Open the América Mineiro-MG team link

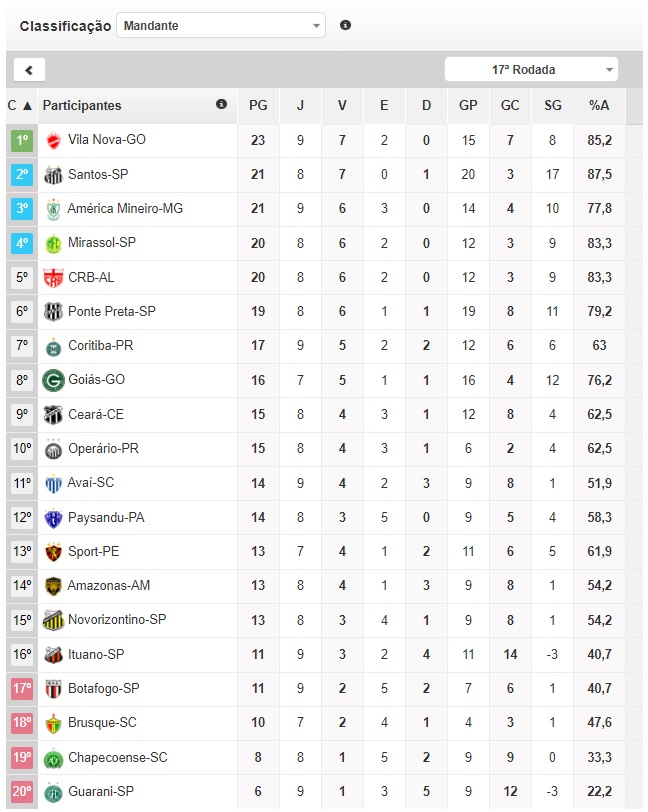(x=125, y=209)
